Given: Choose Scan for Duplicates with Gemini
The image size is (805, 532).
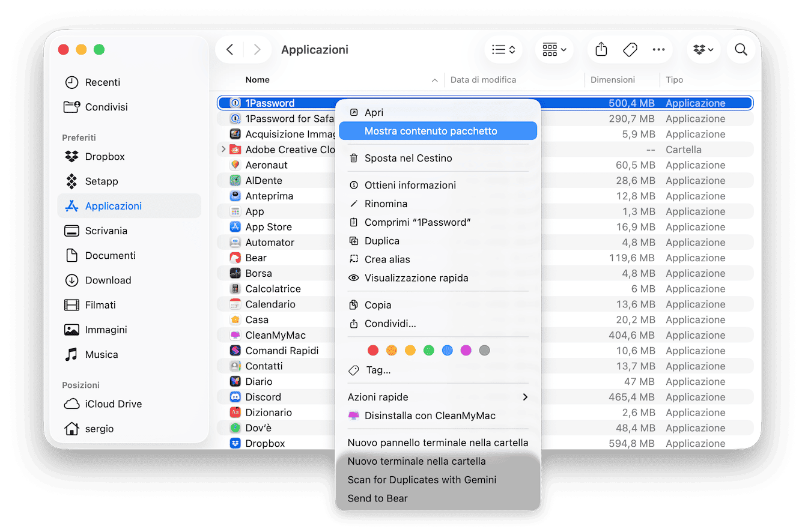Looking at the screenshot, I should pos(438,480).
